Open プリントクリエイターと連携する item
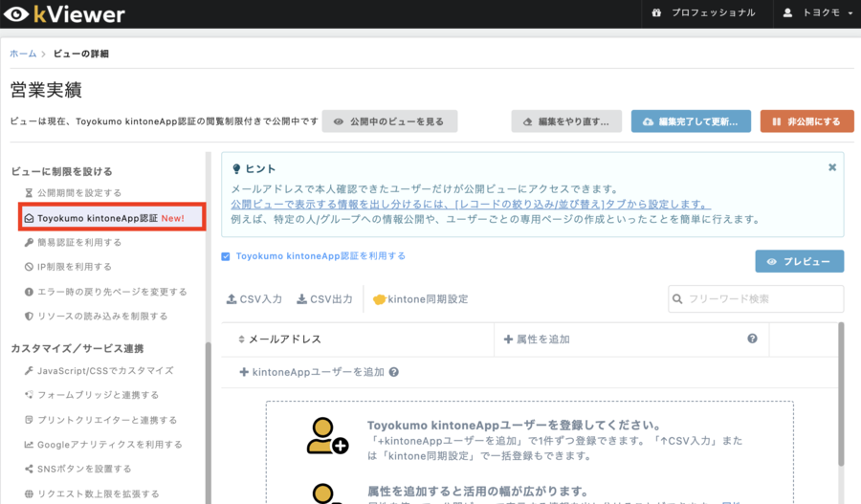 tap(101, 420)
